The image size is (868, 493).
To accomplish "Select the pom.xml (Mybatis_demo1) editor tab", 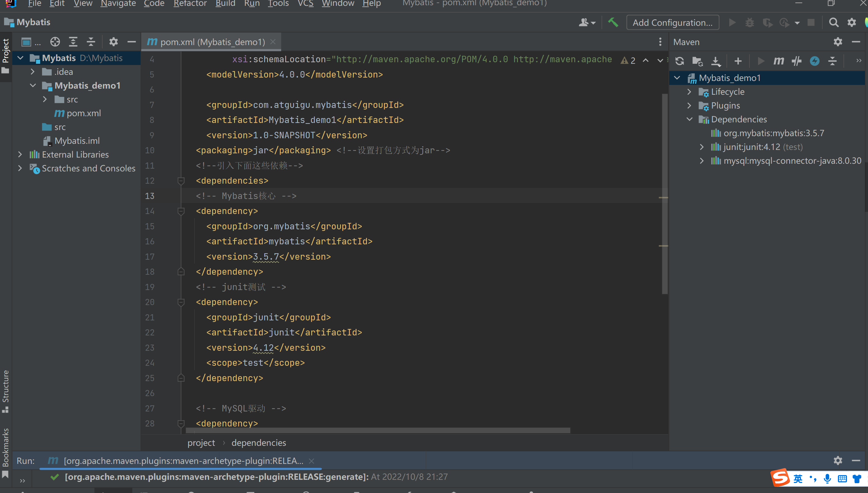I will coord(212,42).
